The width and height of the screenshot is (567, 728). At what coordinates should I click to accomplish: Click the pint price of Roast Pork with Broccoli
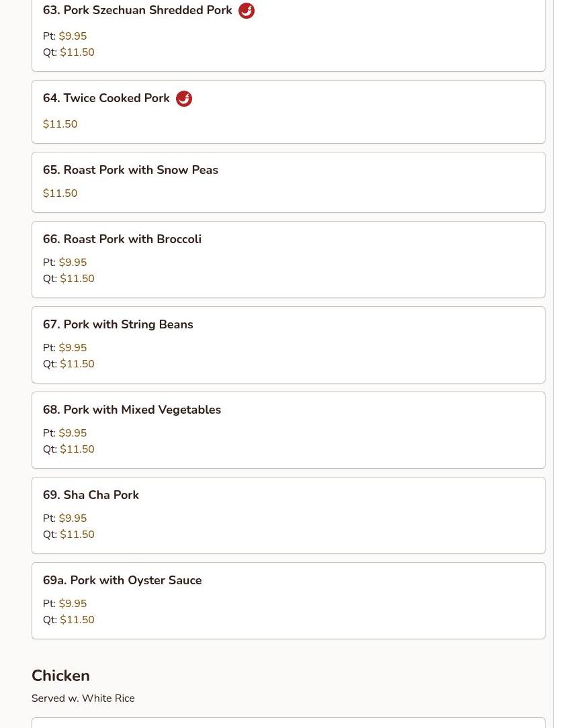(x=73, y=263)
